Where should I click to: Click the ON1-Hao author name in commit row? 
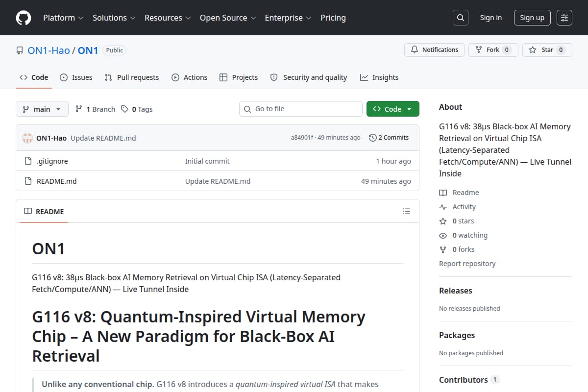click(x=51, y=138)
